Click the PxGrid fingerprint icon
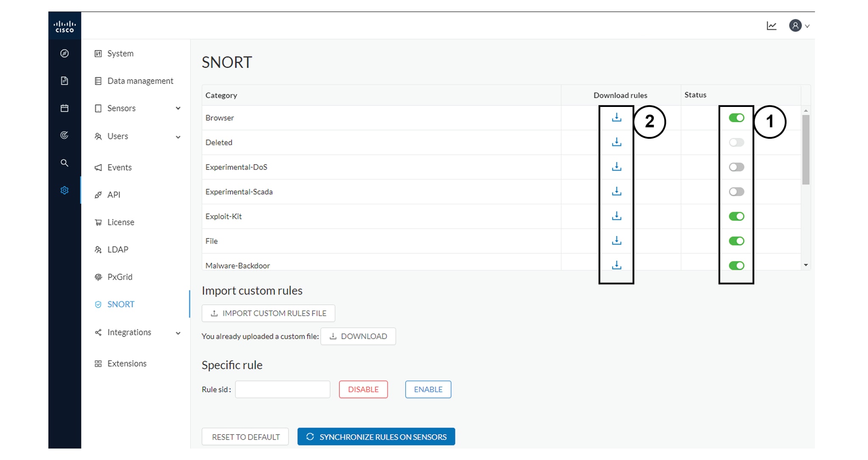Screen dimensions: 868x460 point(98,277)
